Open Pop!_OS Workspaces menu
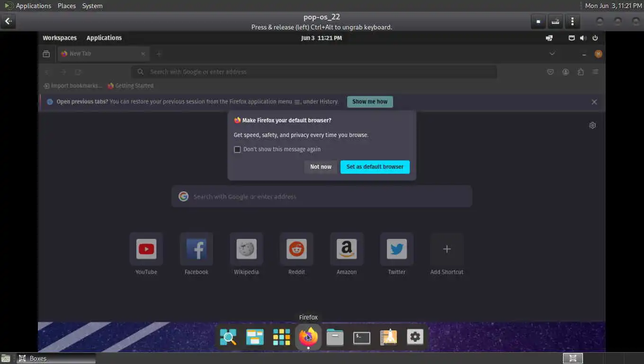 60,38
